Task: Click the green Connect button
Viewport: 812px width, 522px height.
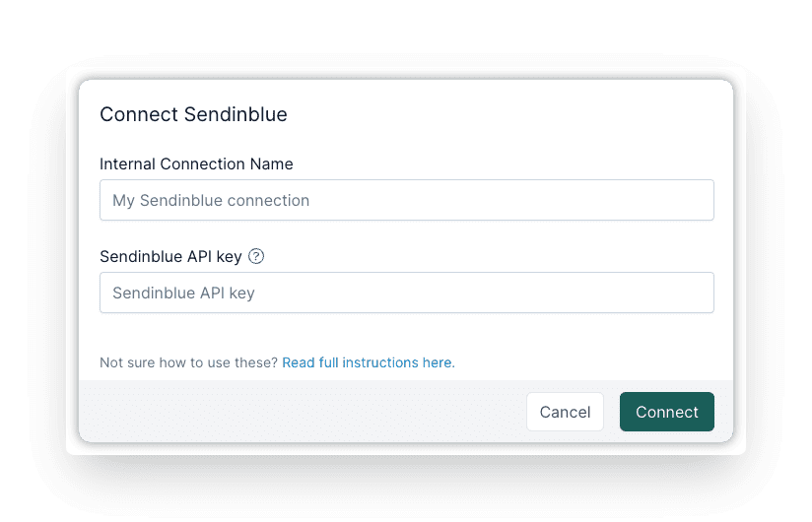Action: (667, 412)
